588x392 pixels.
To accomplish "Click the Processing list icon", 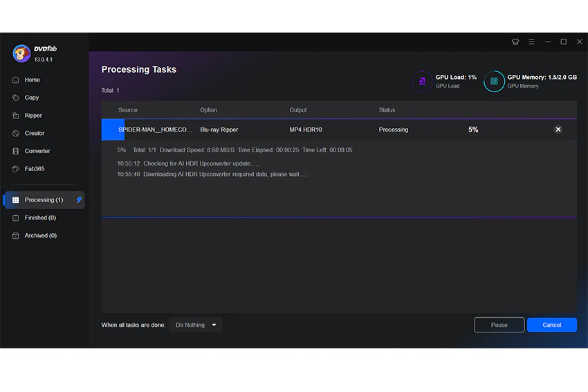I will (16, 200).
